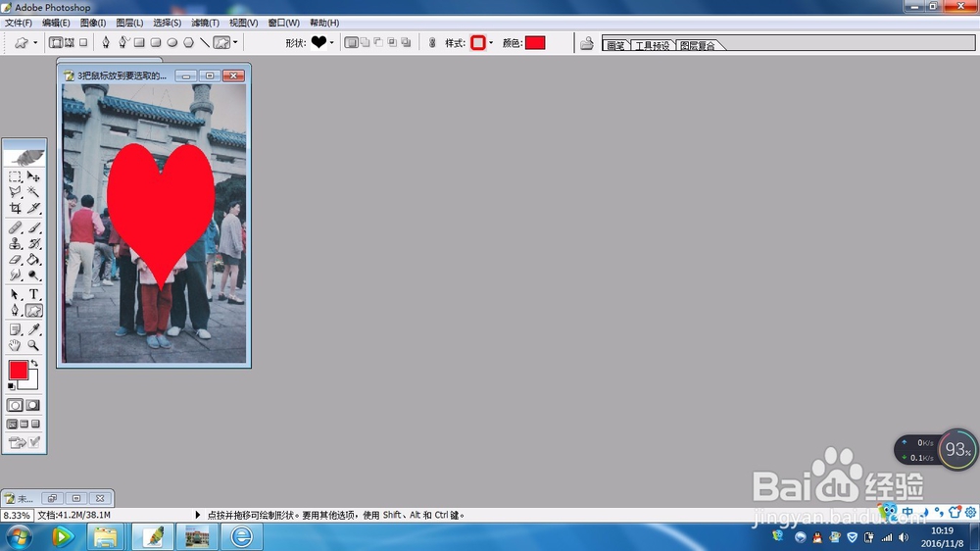The width and height of the screenshot is (980, 551).
Task: Switch to 工具预设 palette tab
Action: click(652, 45)
